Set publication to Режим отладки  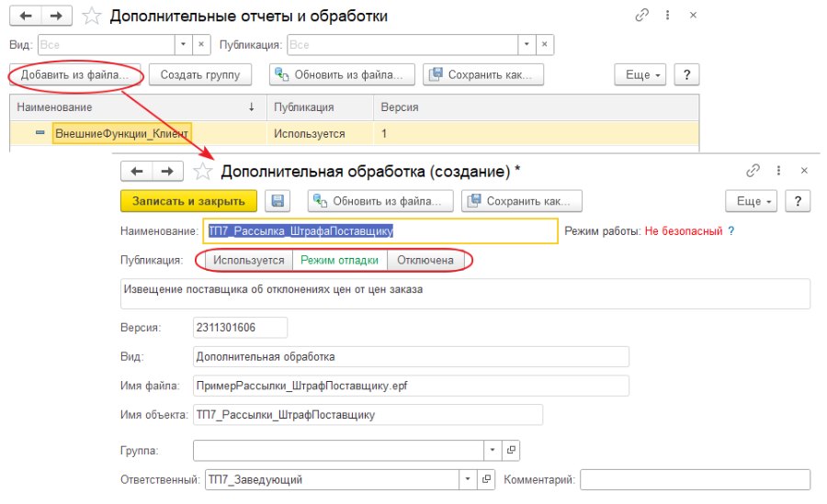point(340,261)
